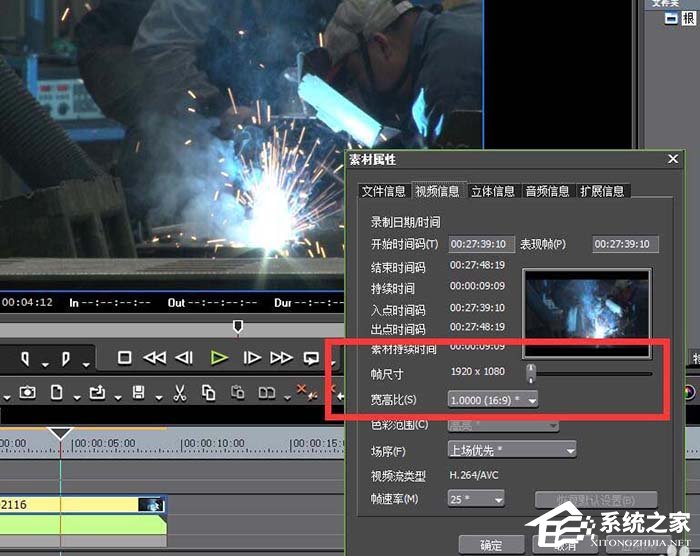The height and width of the screenshot is (556, 700).
Task: Click the 确定 confirm button
Action: point(491,545)
